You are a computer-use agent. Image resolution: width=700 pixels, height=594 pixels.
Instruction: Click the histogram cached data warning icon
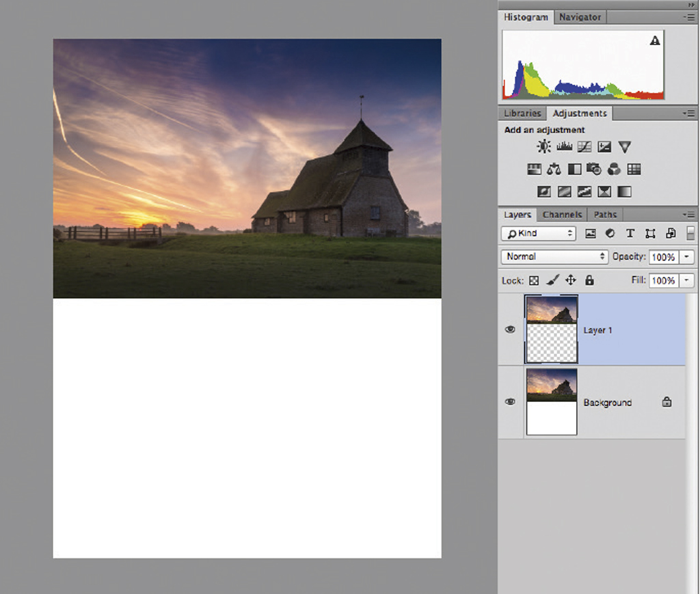654,41
